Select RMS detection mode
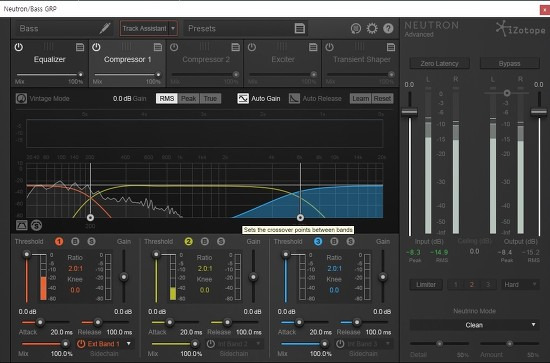Screen dimensions: 550x363 point(167,99)
